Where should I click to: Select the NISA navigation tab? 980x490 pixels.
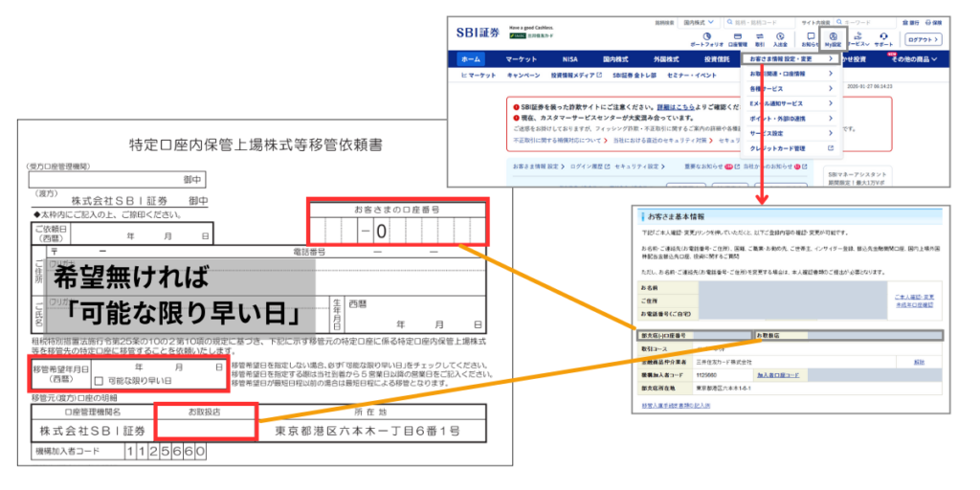570,59
